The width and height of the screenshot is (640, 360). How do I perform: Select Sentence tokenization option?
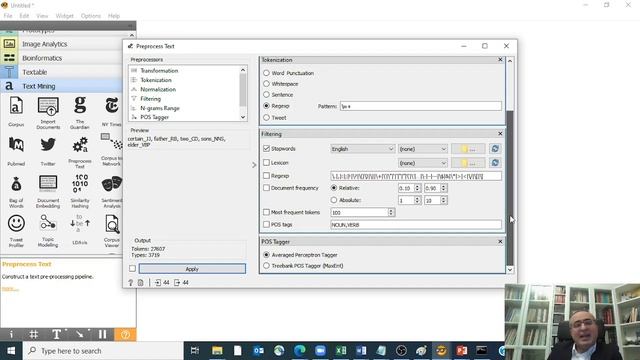tap(267, 95)
